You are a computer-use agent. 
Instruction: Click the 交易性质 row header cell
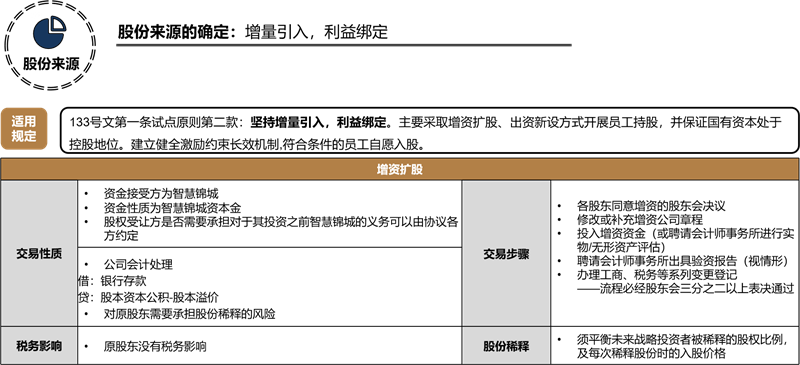coord(39,253)
